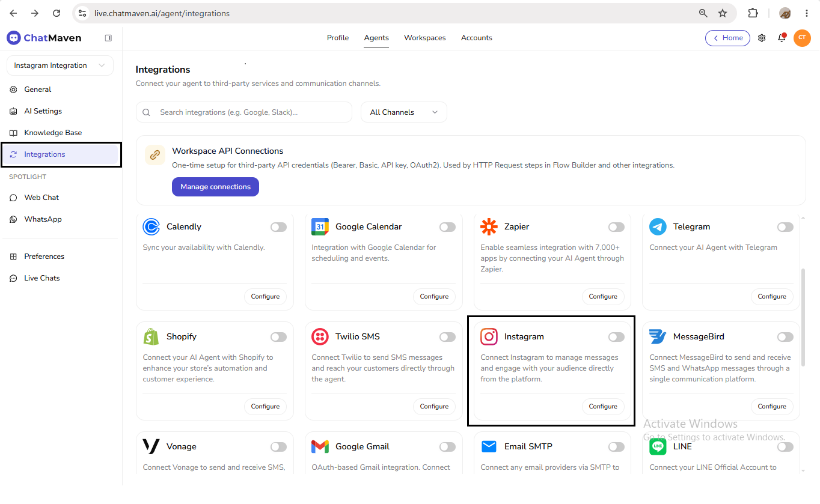
Task: Configure the Shopify integration
Action: coord(265,406)
